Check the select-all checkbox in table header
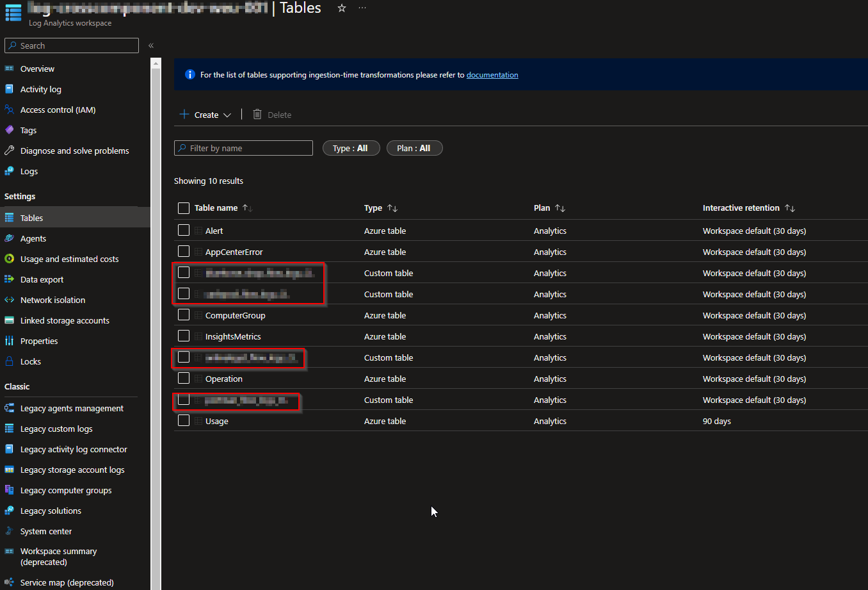This screenshot has width=868, height=590. coord(184,208)
